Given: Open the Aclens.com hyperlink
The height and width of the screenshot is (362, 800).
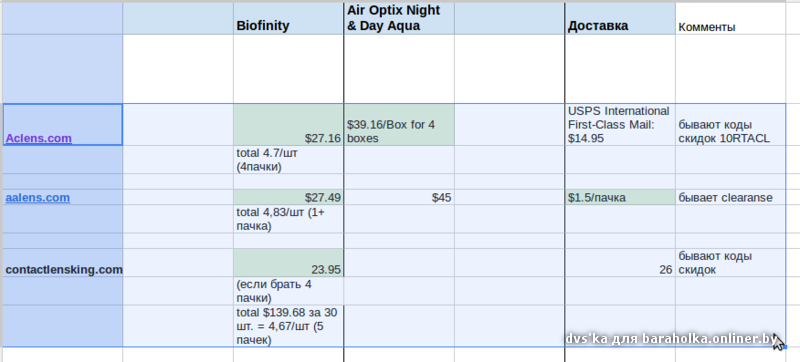Looking at the screenshot, I should point(38,138).
